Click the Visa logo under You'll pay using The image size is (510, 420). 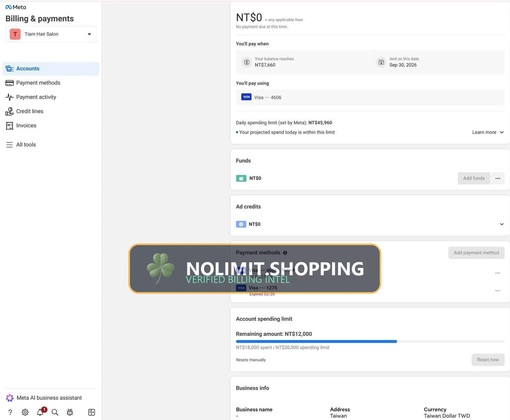click(246, 97)
